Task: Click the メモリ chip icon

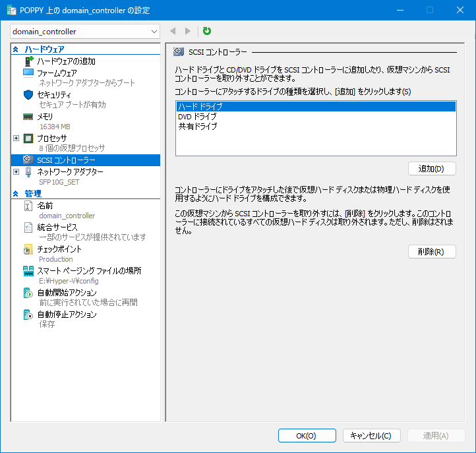Action: pyautogui.click(x=28, y=117)
